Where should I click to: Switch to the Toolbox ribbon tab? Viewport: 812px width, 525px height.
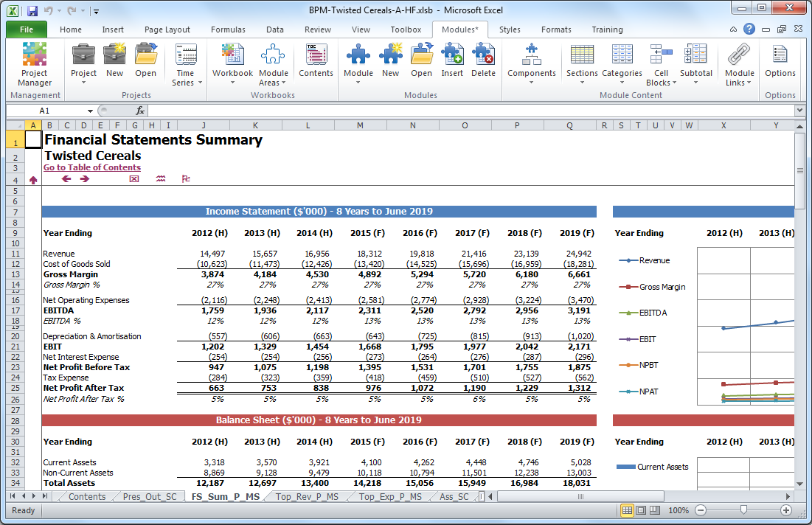[406, 29]
